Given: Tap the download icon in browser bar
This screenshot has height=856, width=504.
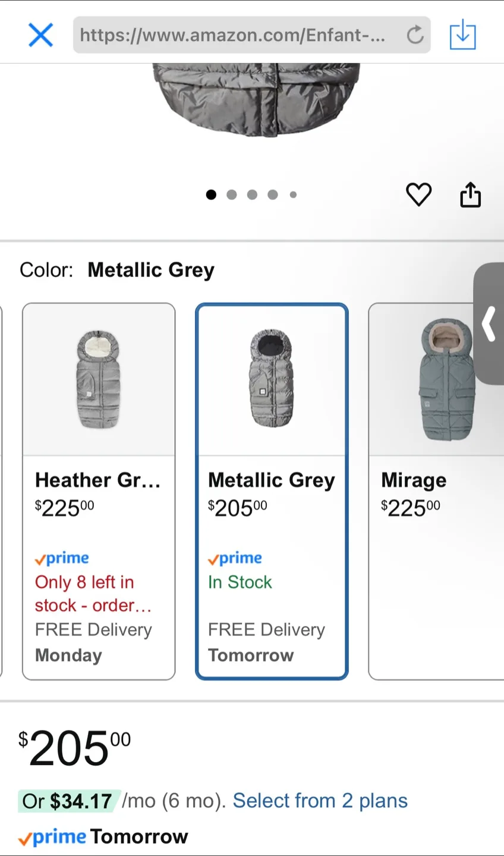Looking at the screenshot, I should pos(462,35).
